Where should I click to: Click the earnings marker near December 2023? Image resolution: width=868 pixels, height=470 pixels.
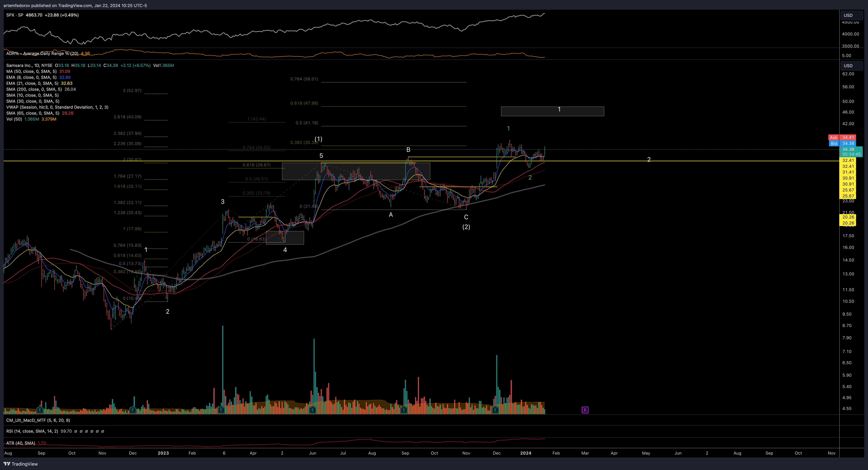coord(495,410)
